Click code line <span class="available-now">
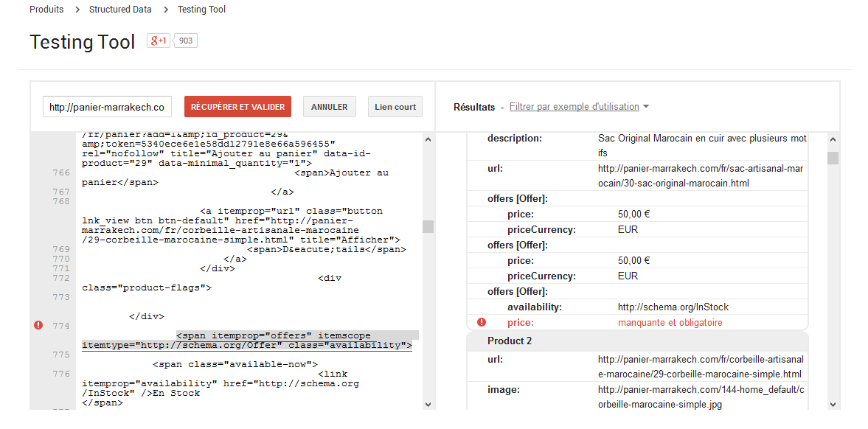868x429 pixels. (235, 364)
